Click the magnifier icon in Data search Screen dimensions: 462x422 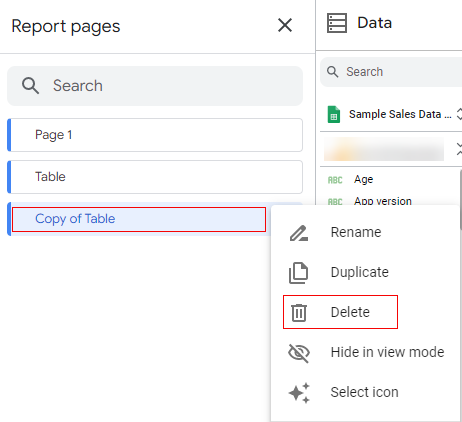[x=333, y=72]
